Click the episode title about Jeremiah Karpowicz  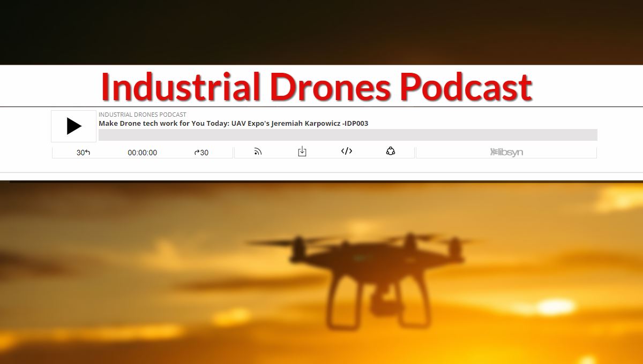tap(233, 124)
